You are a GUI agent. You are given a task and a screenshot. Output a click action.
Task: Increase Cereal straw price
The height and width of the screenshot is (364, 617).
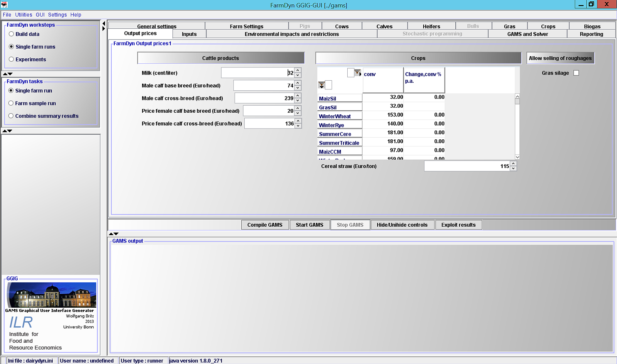[513, 164]
